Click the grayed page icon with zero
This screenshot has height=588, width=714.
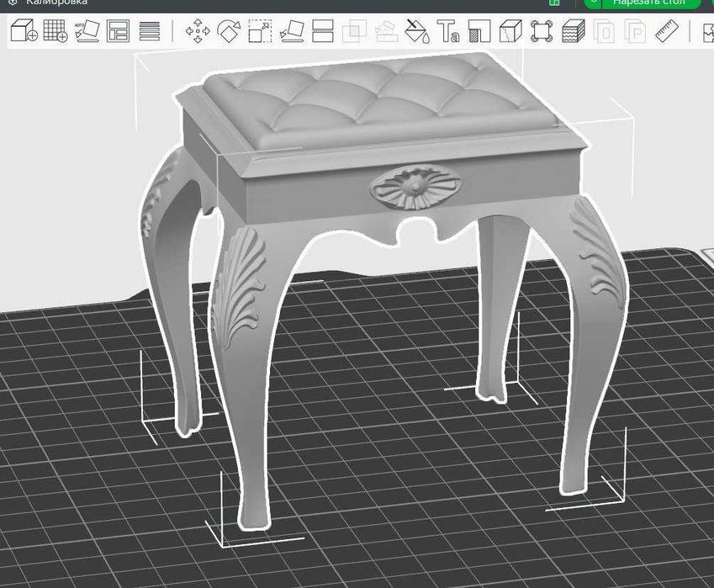click(605, 31)
